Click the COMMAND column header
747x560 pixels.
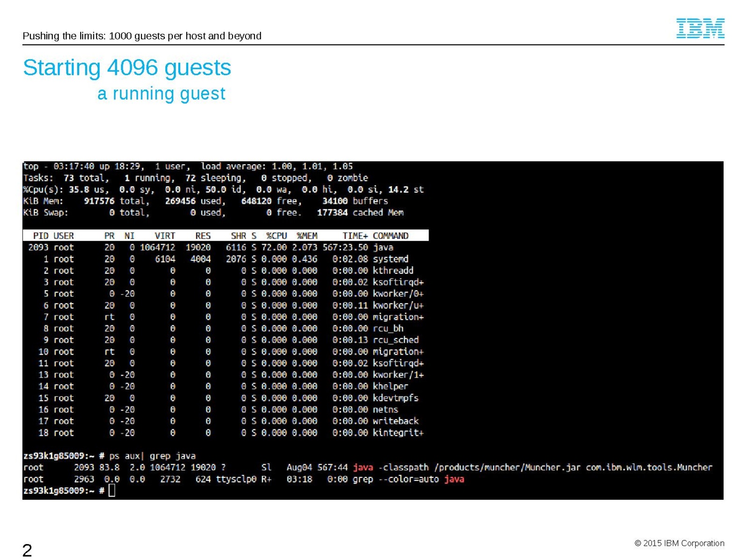(x=390, y=236)
